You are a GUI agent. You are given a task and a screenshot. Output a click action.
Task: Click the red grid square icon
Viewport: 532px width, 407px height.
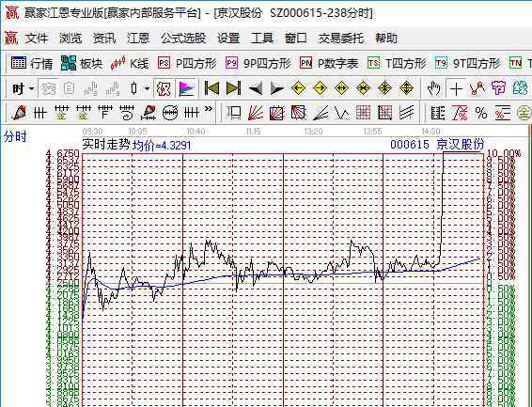click(x=363, y=113)
